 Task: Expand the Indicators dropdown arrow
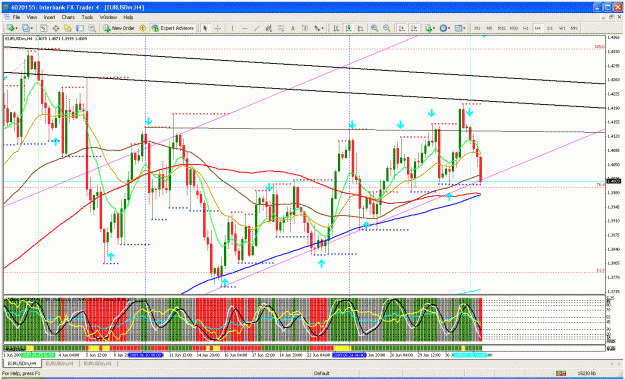[434, 28]
